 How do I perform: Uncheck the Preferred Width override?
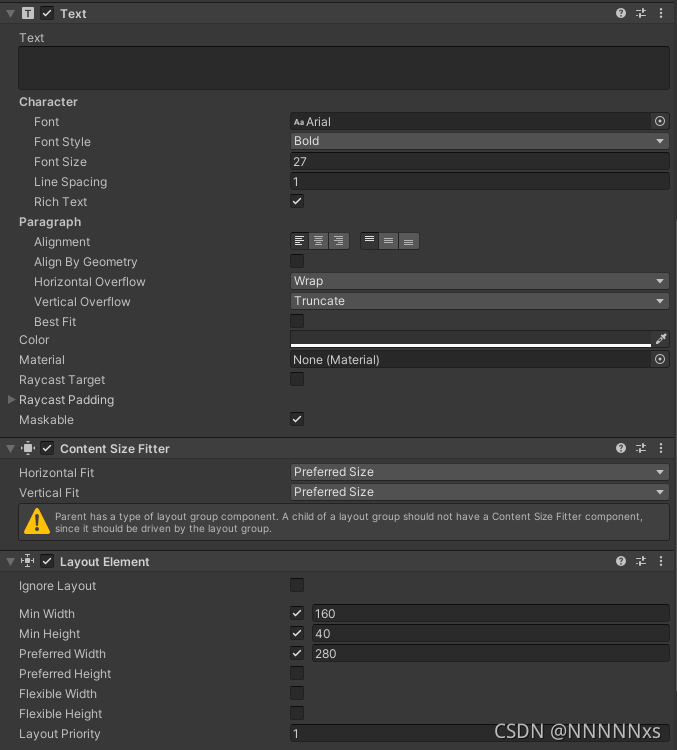point(297,653)
